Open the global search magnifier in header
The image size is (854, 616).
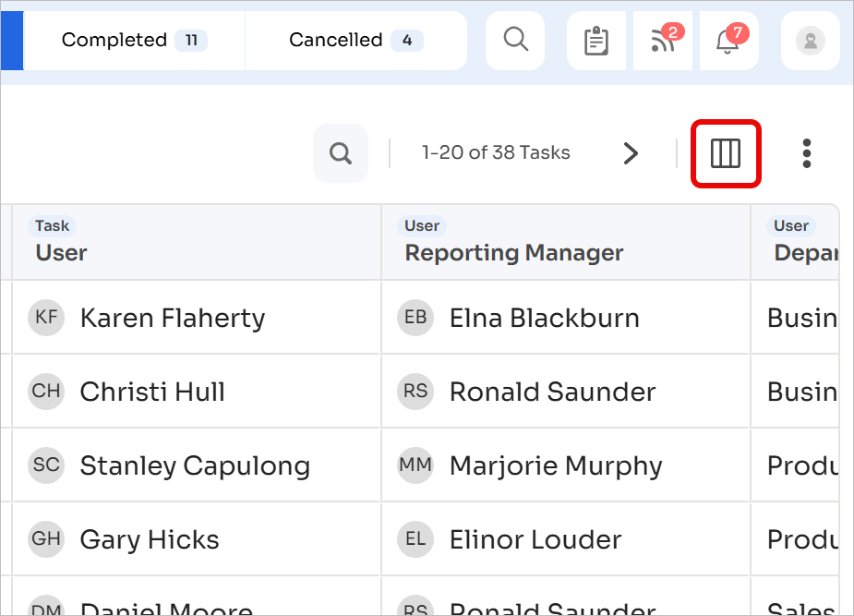pos(515,41)
